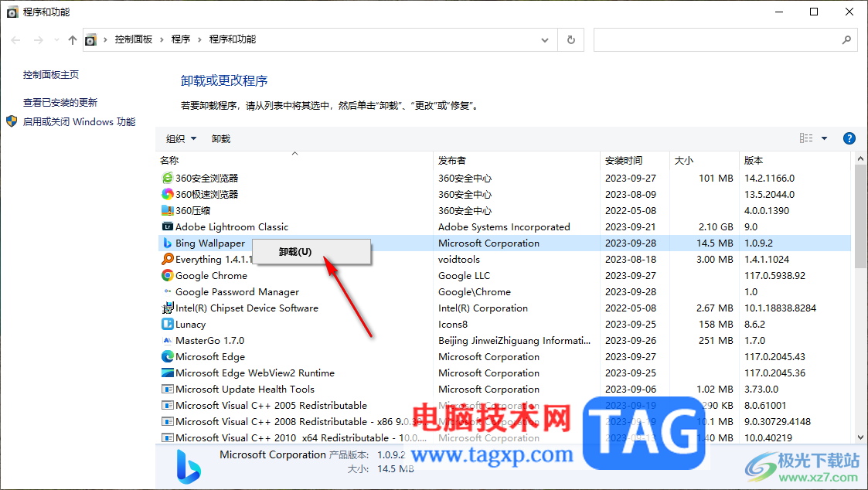Screen dimensions: 868x490
Task: Click the 卸载 toolbar button
Action: pyautogui.click(x=221, y=139)
